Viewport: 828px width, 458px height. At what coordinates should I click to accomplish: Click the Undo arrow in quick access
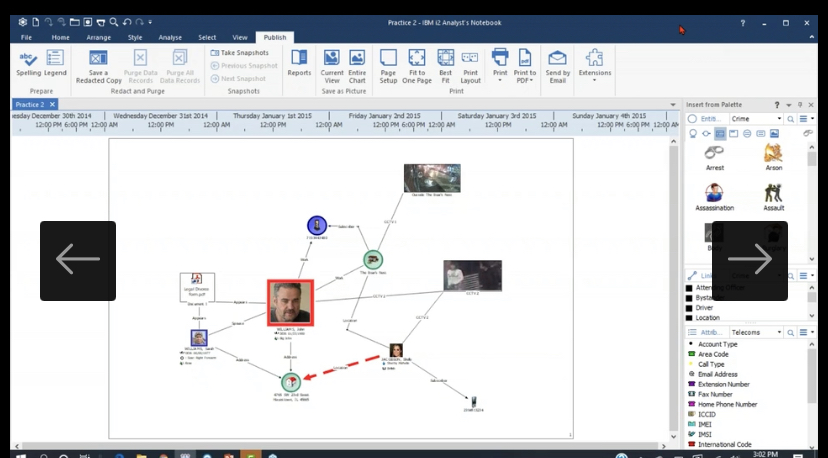(x=127, y=22)
